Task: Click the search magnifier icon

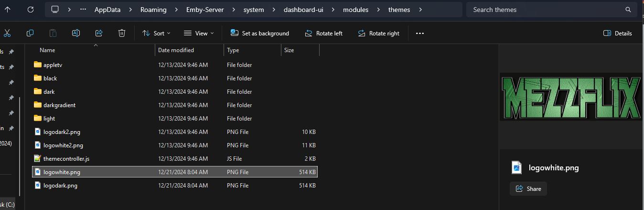Action: [628, 10]
